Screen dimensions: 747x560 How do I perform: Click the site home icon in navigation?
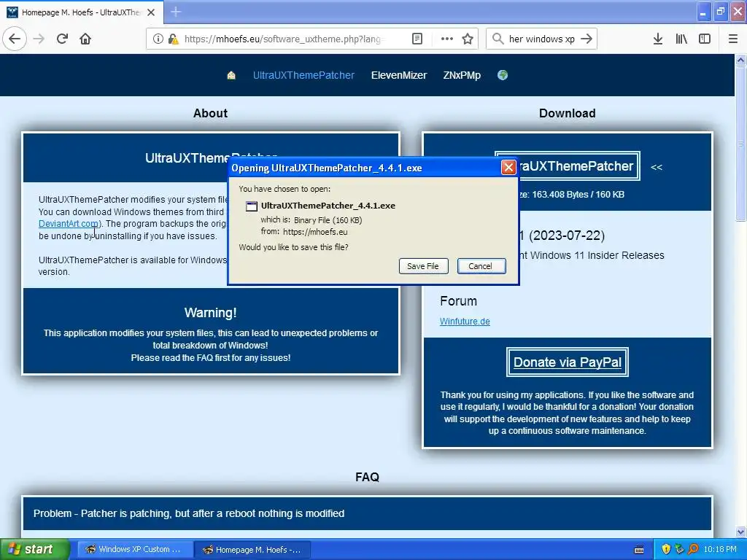(x=231, y=75)
